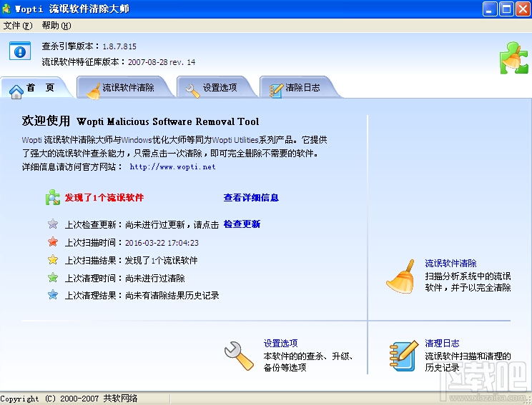Click the 检查更新 link
This screenshot has height=405, width=532.
coord(242,224)
